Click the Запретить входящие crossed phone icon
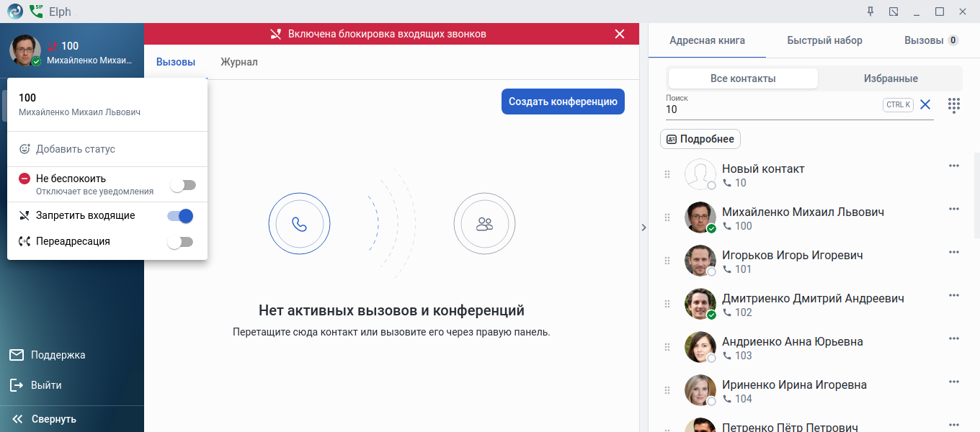Viewport: 980px width, 432px height. [24, 215]
